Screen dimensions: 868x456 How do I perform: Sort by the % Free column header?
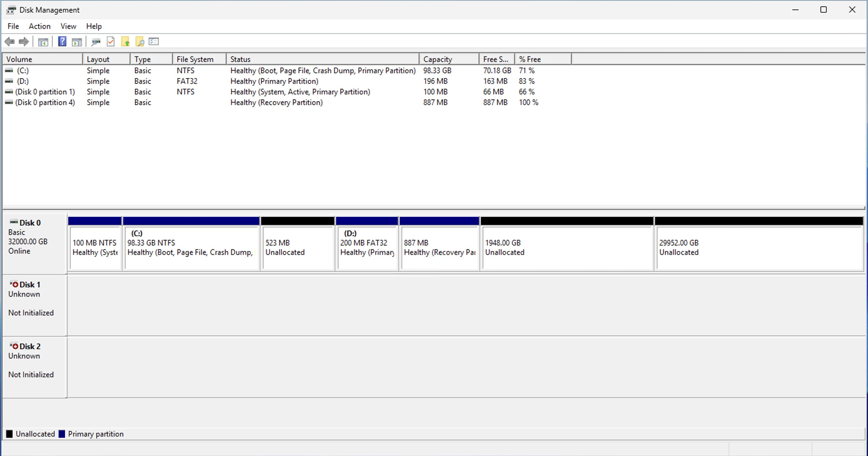click(x=543, y=59)
